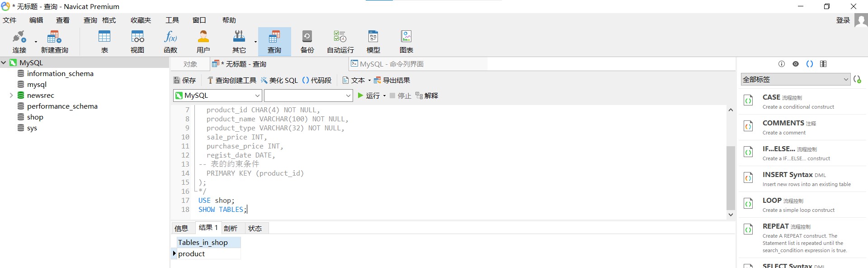
Task: Open the 函数 (Function) toolbar icon
Action: [170, 42]
